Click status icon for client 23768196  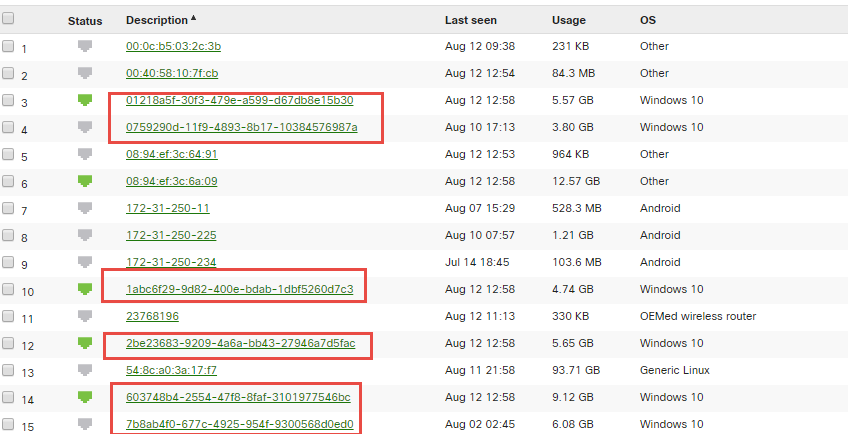(85, 316)
